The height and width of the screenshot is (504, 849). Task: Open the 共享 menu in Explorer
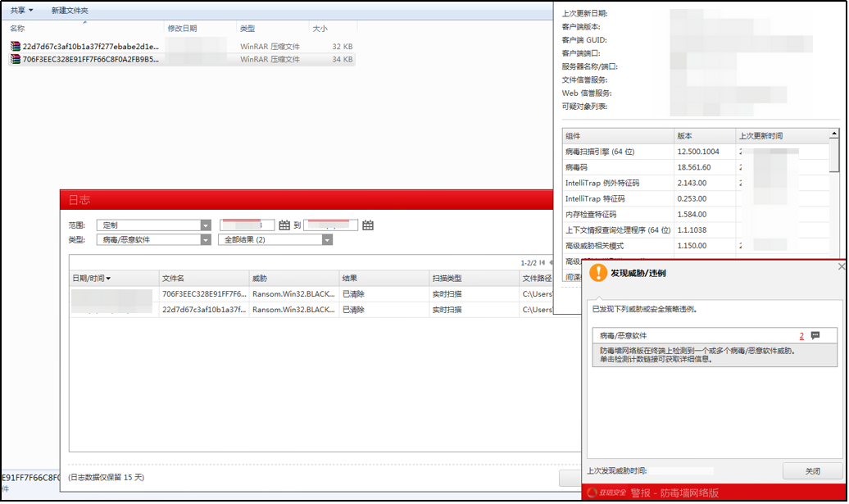21,11
